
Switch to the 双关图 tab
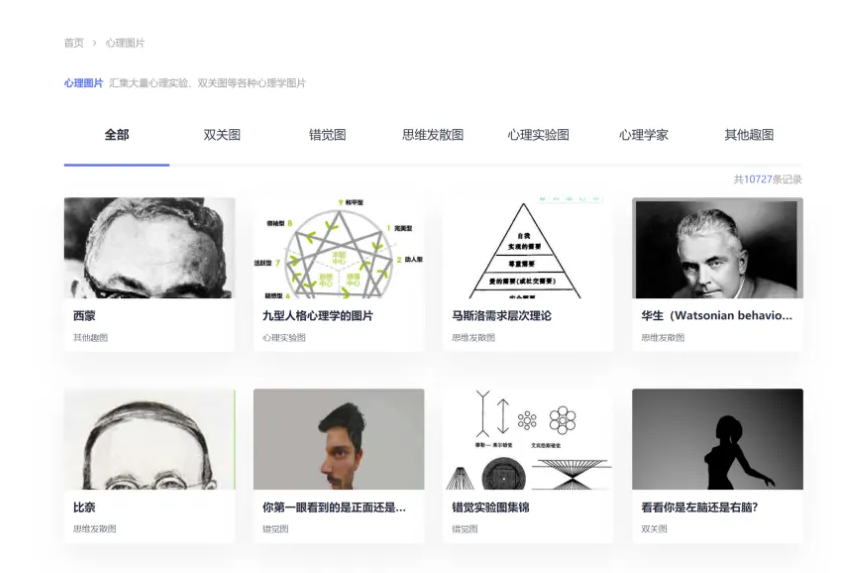(222, 135)
